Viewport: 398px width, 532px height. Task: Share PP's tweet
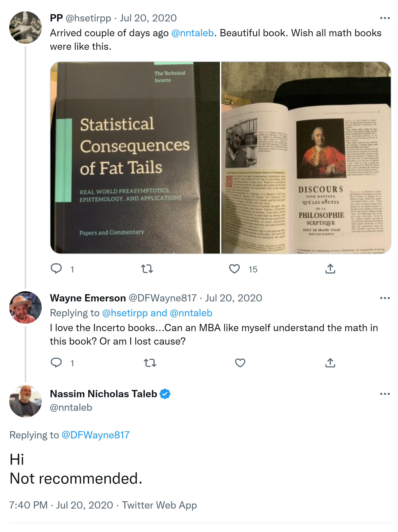coord(330,269)
